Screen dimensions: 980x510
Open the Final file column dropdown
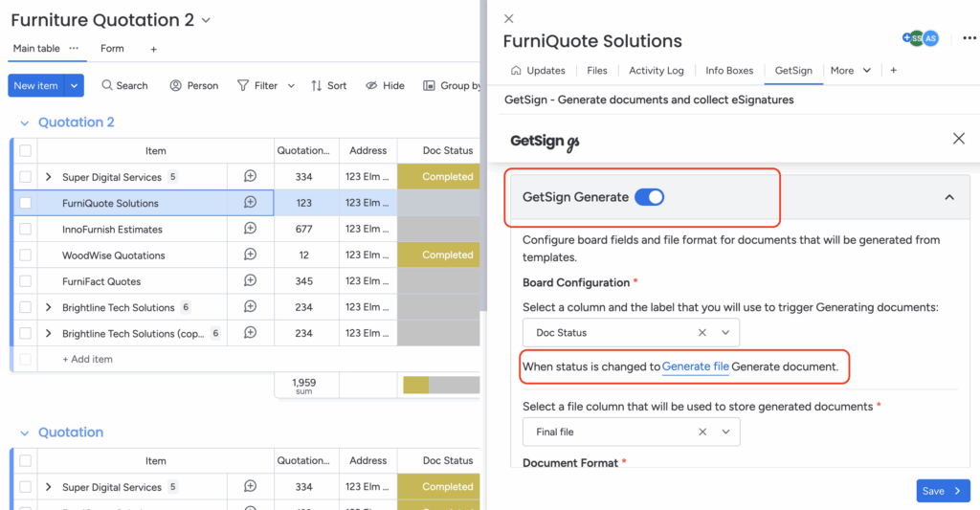725,432
